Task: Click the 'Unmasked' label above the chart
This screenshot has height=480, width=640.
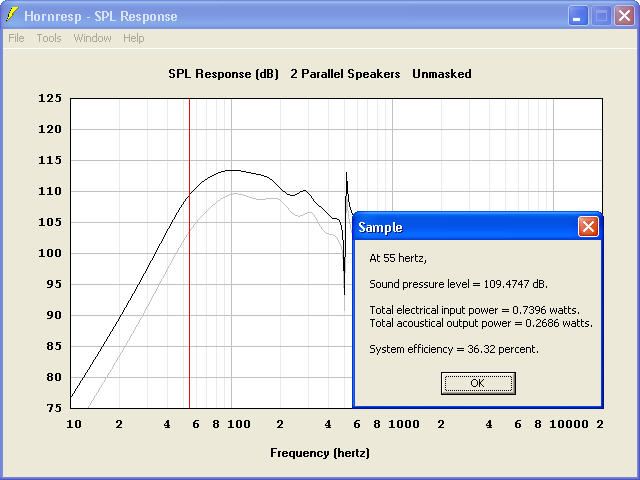Action: pyautogui.click(x=442, y=74)
